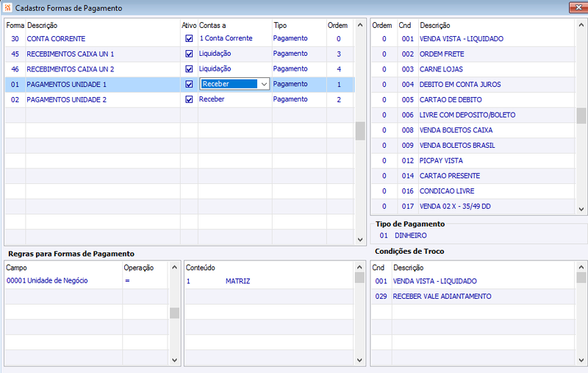Click the '=' operation cell
Screen dimensions: 588x373
click(127, 281)
